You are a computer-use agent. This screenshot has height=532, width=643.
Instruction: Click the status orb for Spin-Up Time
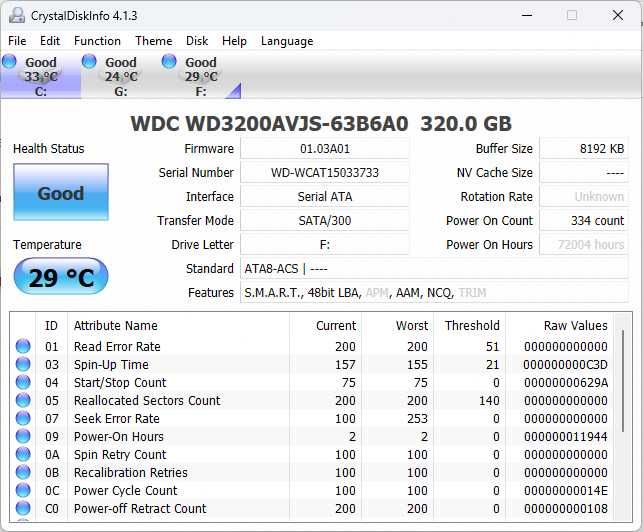coord(23,364)
